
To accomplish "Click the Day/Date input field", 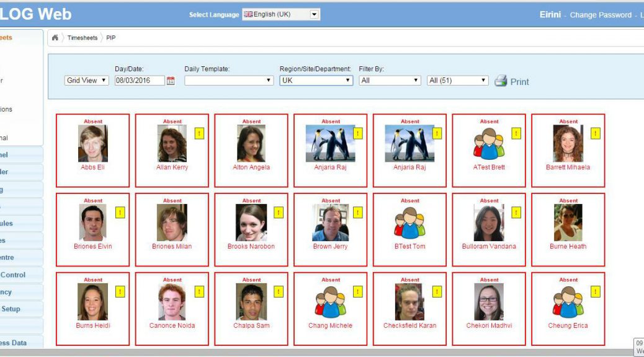I will tap(140, 81).
